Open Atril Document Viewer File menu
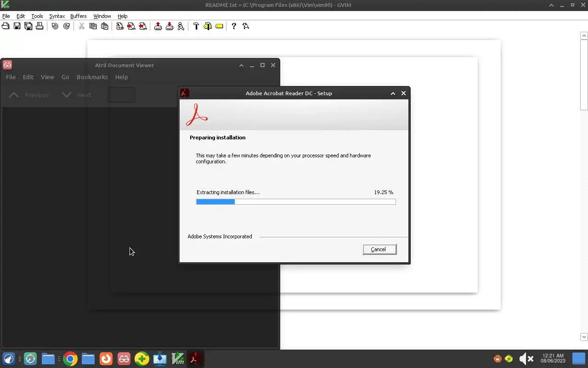Image resolution: width=588 pixels, height=368 pixels. click(11, 77)
